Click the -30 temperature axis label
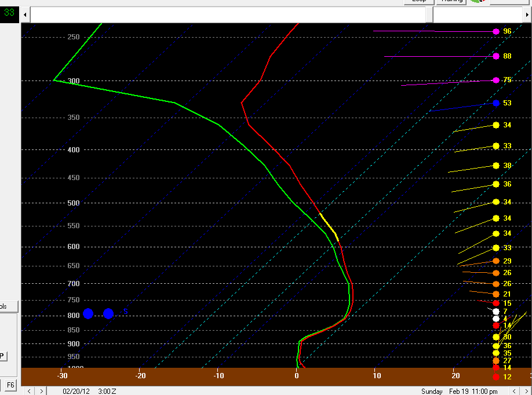The height and width of the screenshot is (395, 532). click(62, 376)
